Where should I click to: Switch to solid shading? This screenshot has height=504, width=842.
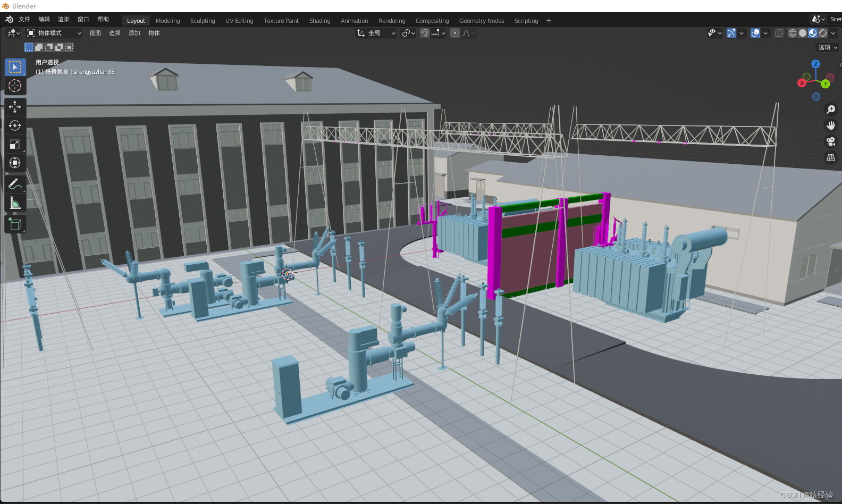coord(803,33)
